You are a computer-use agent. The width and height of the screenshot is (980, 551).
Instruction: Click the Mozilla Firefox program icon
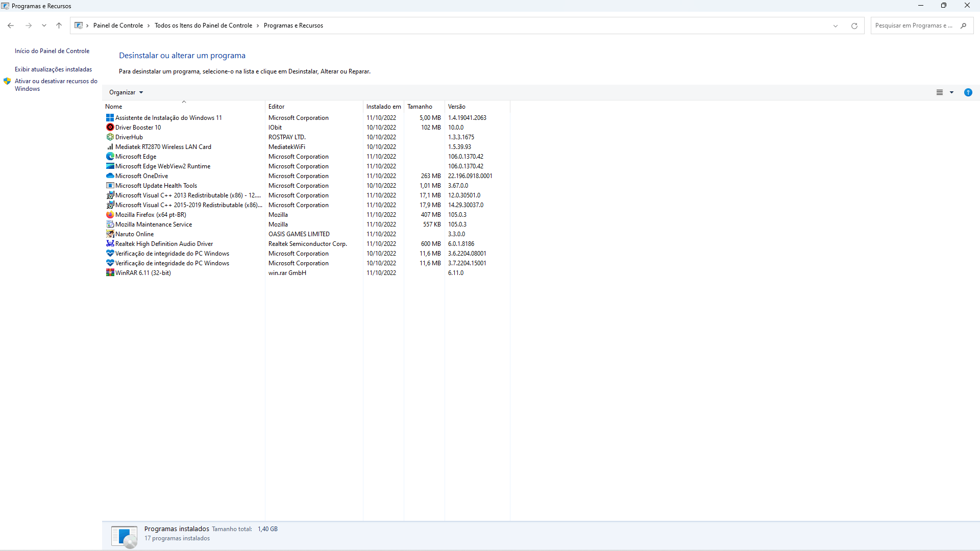click(110, 215)
